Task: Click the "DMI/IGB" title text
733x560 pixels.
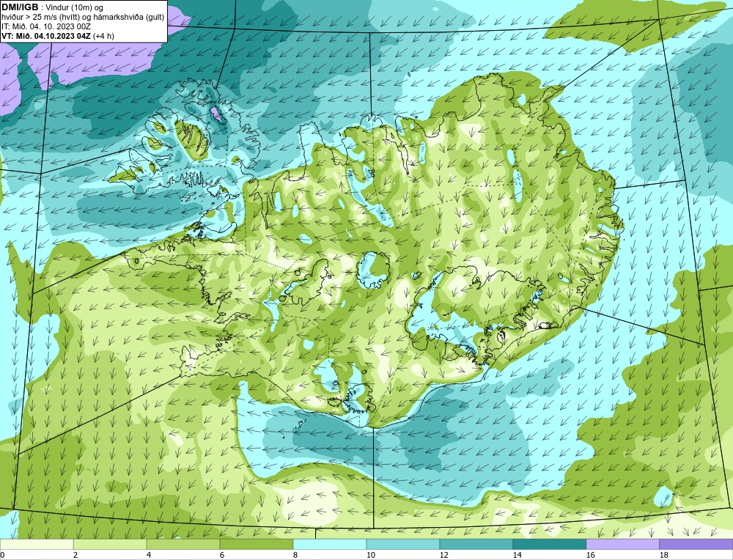Action: [x=20, y=7]
